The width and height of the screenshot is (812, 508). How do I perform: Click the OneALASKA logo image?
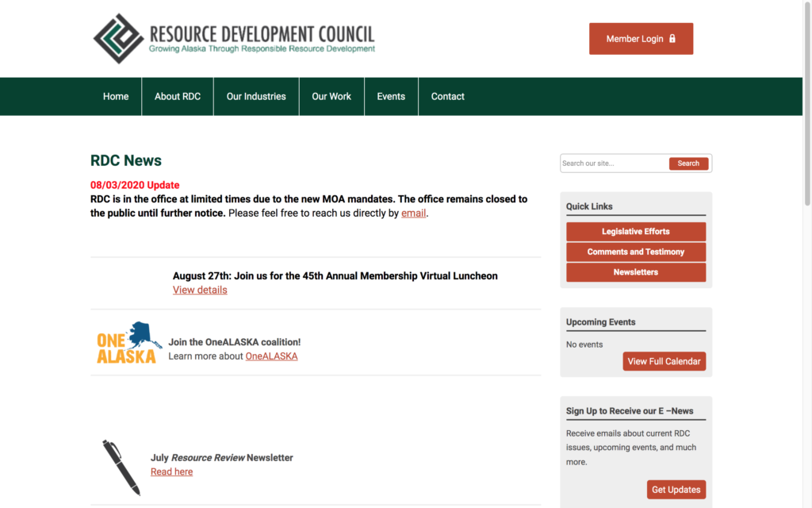[x=128, y=343]
